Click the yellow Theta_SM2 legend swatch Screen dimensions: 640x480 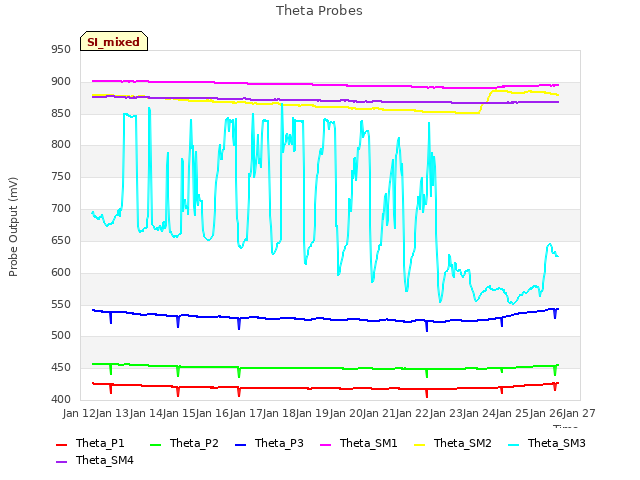(x=420, y=444)
